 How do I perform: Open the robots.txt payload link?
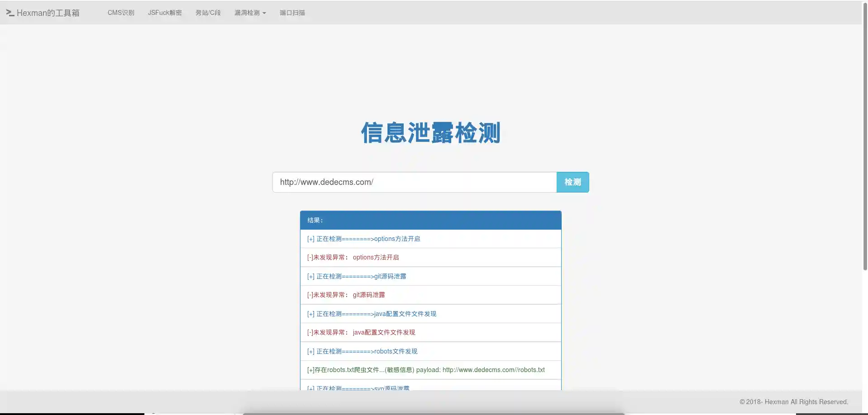(x=493, y=370)
